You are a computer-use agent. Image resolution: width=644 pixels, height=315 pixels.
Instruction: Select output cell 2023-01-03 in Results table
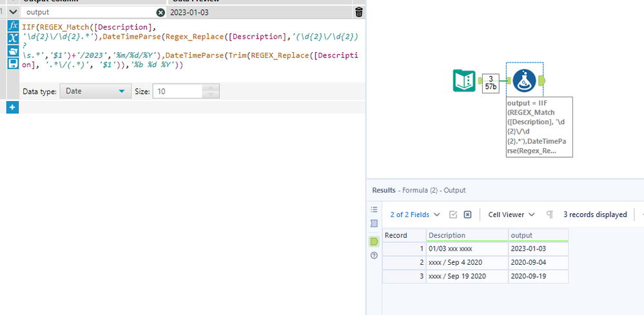click(538, 249)
